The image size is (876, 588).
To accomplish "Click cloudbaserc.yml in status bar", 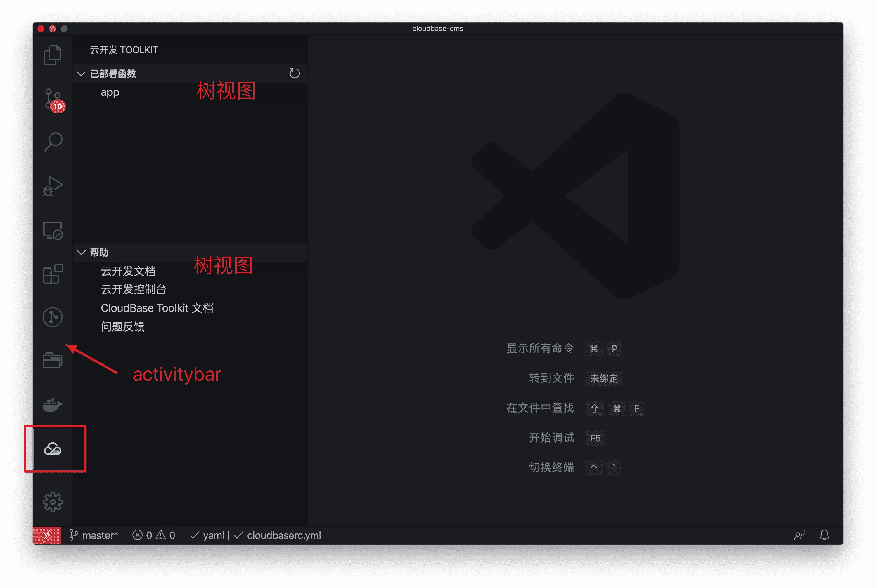I will [278, 535].
